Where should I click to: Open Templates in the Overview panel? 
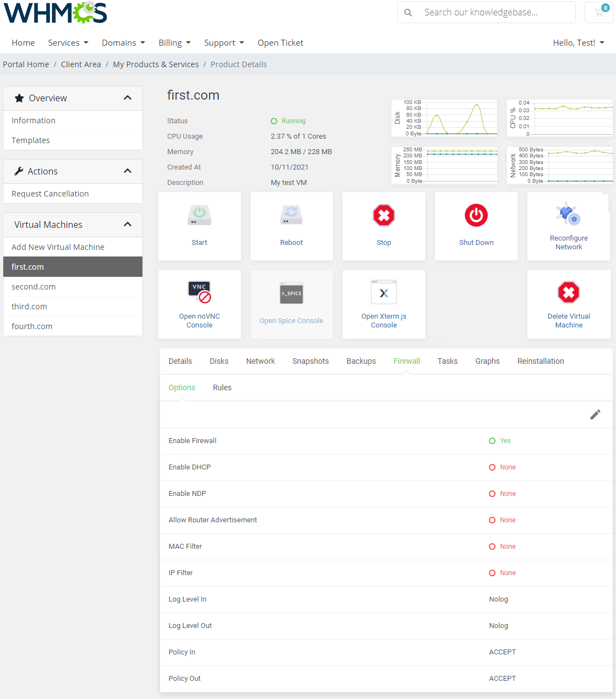click(x=73, y=140)
